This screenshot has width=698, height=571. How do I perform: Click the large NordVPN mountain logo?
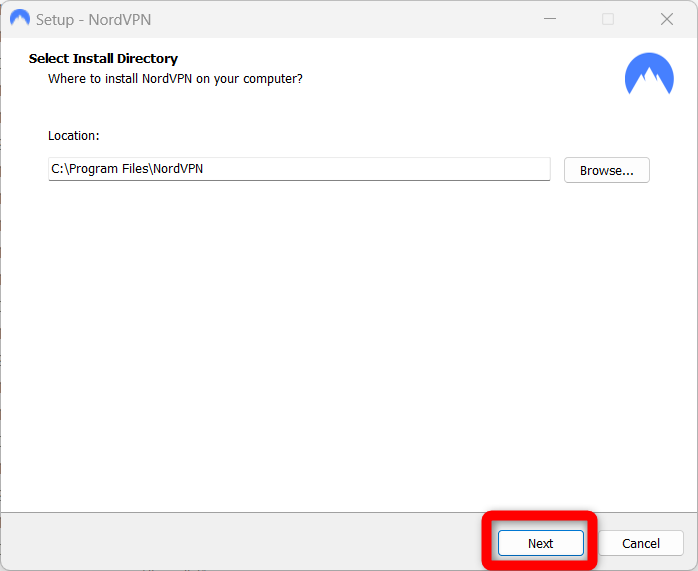(649, 74)
